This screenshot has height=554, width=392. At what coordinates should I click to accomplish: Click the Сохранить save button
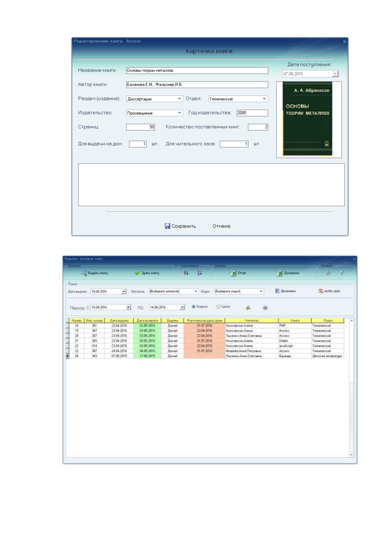(x=180, y=226)
